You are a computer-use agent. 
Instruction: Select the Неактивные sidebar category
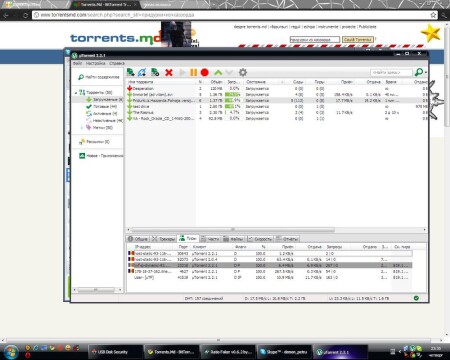(104, 121)
